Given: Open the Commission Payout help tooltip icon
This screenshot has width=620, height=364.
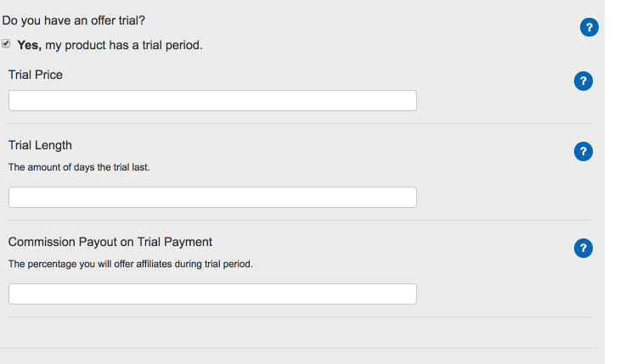Looking at the screenshot, I should tap(583, 249).
